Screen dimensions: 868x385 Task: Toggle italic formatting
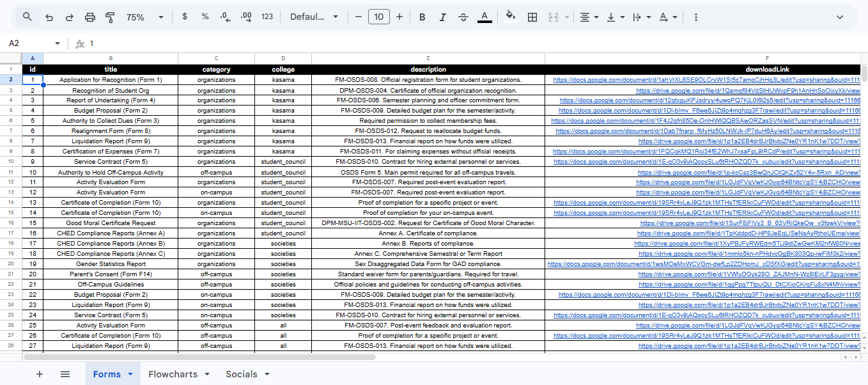click(x=443, y=17)
